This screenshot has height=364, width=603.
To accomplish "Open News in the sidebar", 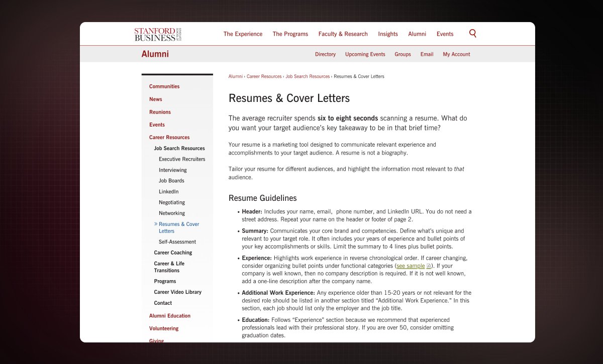I will (x=156, y=99).
